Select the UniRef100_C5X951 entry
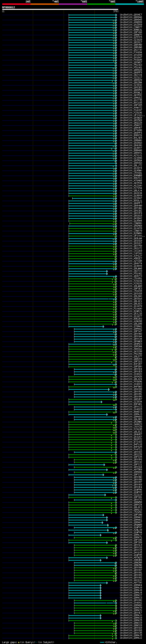 [131, 278]
